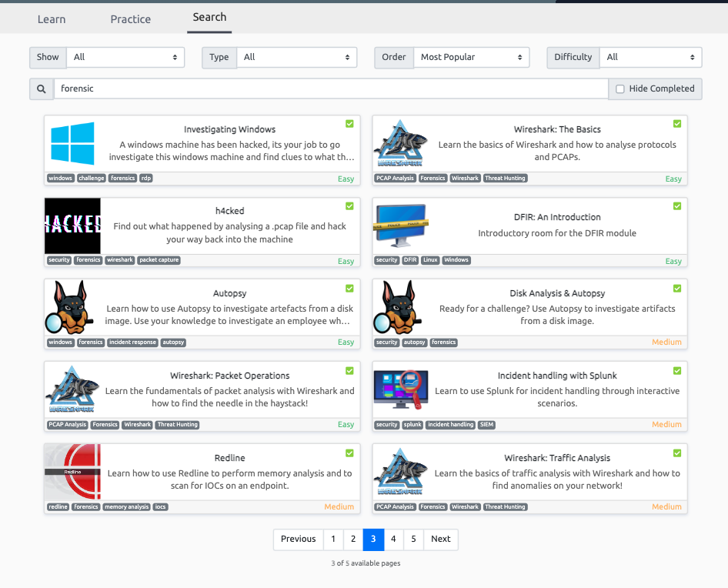Open the Type filter dropdown
The image size is (728, 588).
[297, 57]
